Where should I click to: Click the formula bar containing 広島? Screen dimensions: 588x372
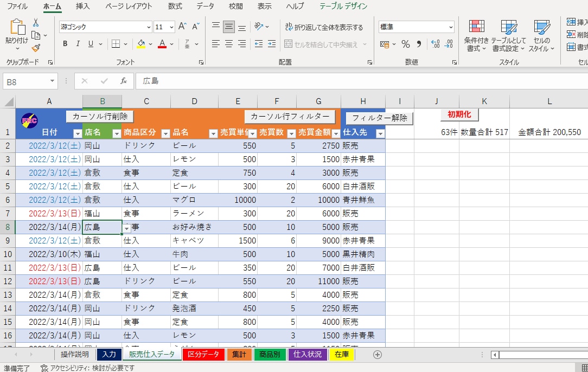(361, 81)
